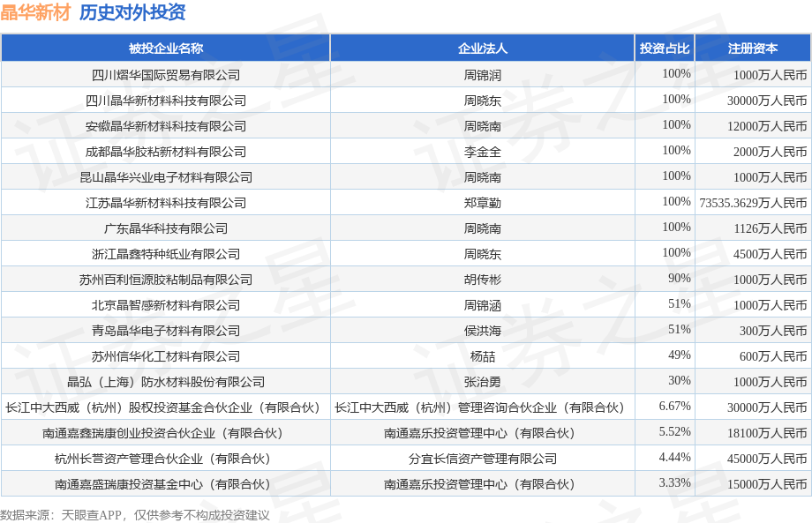The width and height of the screenshot is (812, 523).
Task: Click the 企业法人 column header
Action: (x=482, y=49)
